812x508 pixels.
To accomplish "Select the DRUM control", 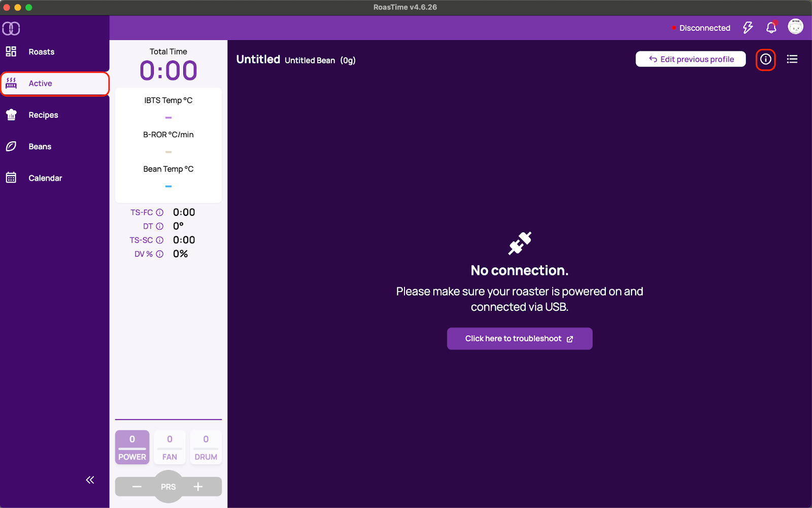I will point(206,447).
